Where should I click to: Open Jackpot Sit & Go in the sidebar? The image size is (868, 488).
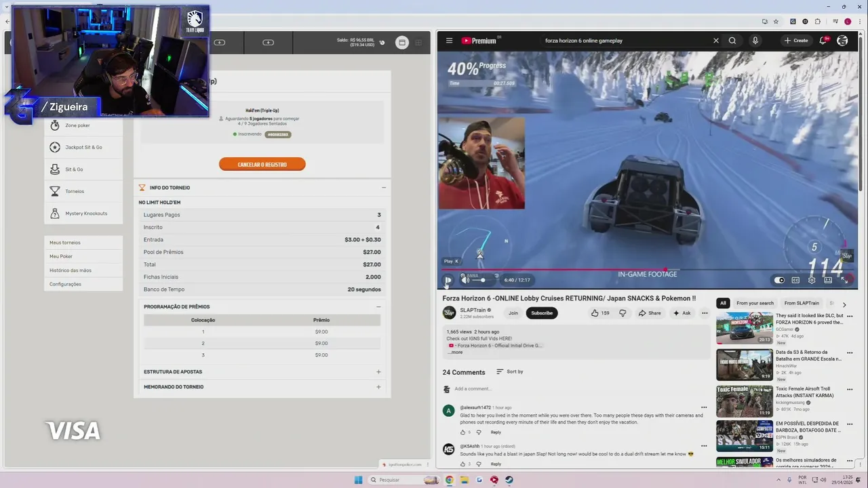83,147
